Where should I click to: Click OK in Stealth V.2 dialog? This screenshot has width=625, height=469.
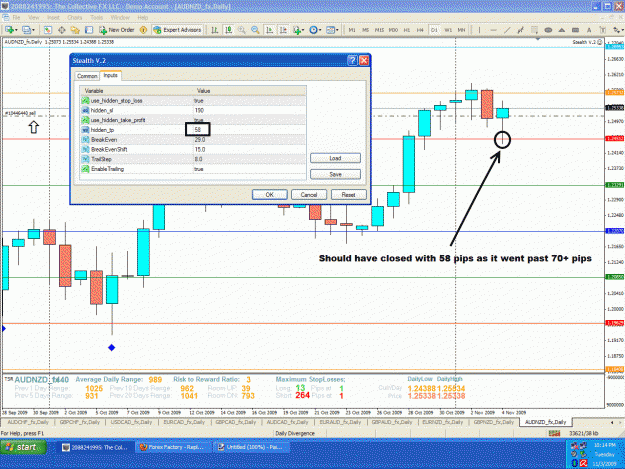click(x=269, y=195)
